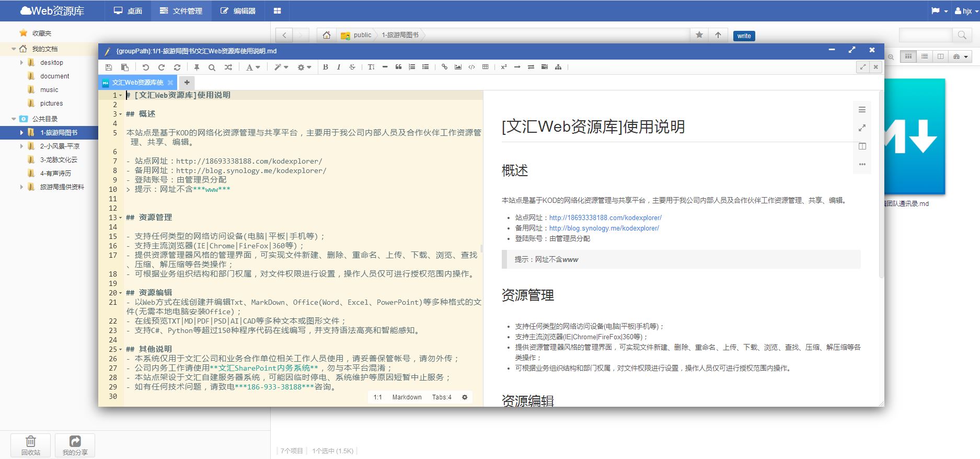Viewport: 980px width, 459px height.
Task: Reload the file with the refresh icon
Action: 177,67
